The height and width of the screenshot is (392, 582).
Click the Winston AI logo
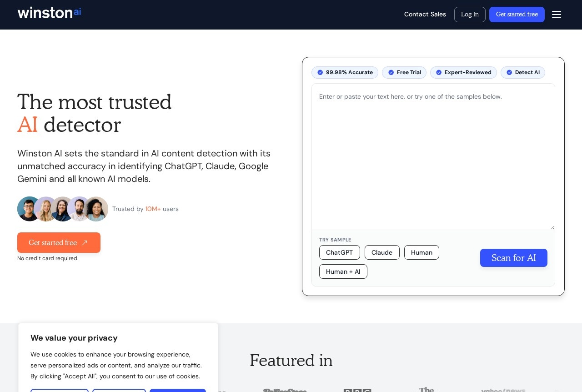49,13
